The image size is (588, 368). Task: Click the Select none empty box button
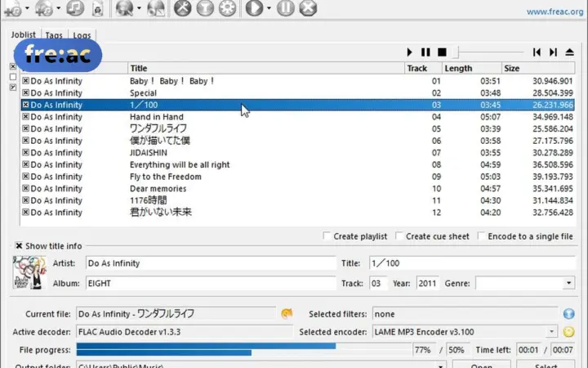tap(13, 77)
